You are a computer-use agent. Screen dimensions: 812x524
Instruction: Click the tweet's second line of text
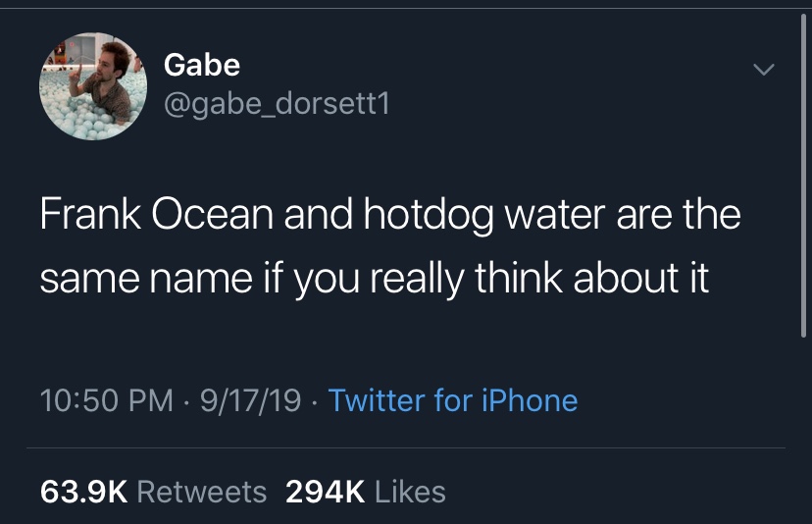tap(373, 279)
